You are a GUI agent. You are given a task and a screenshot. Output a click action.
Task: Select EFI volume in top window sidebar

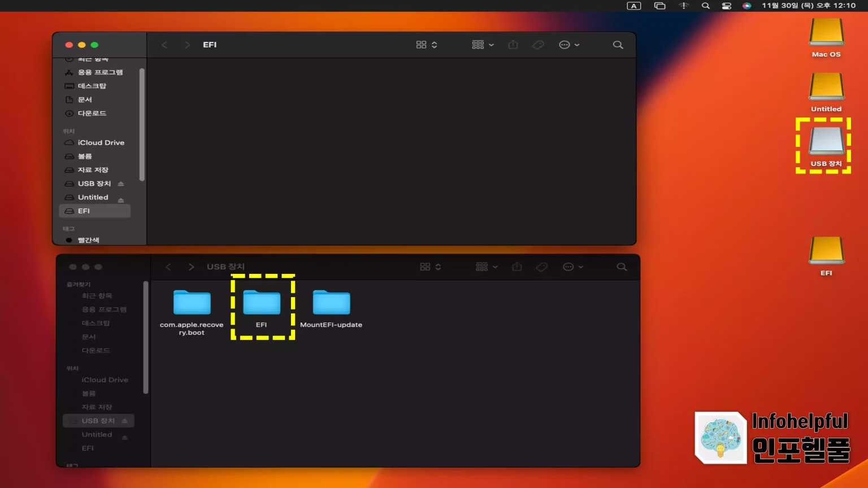click(95, 211)
